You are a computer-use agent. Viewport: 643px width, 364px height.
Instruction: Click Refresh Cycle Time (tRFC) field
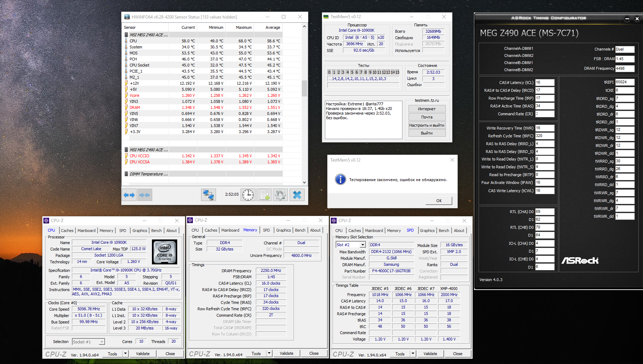tap(545, 136)
